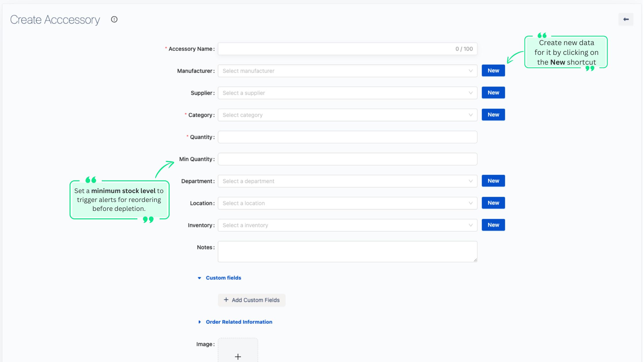Viewport: 644px width, 362px height.
Task: Open the Manufacturer dropdown selector
Action: tap(347, 70)
